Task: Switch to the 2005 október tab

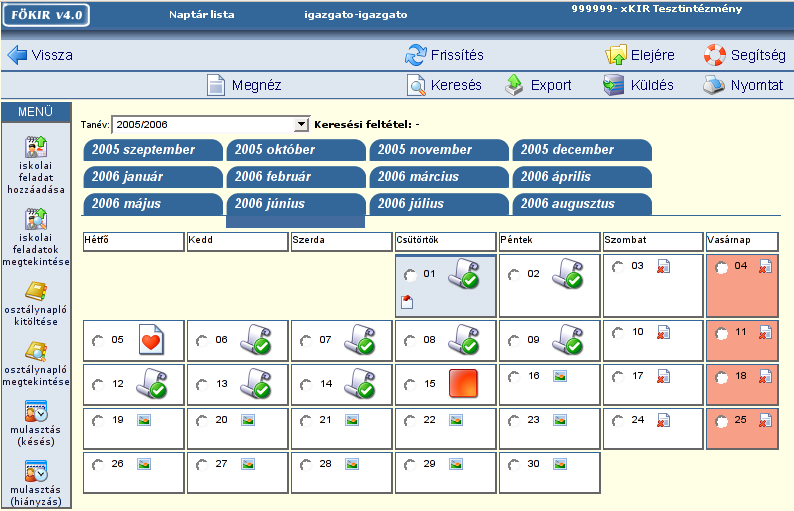Action: pos(296,150)
